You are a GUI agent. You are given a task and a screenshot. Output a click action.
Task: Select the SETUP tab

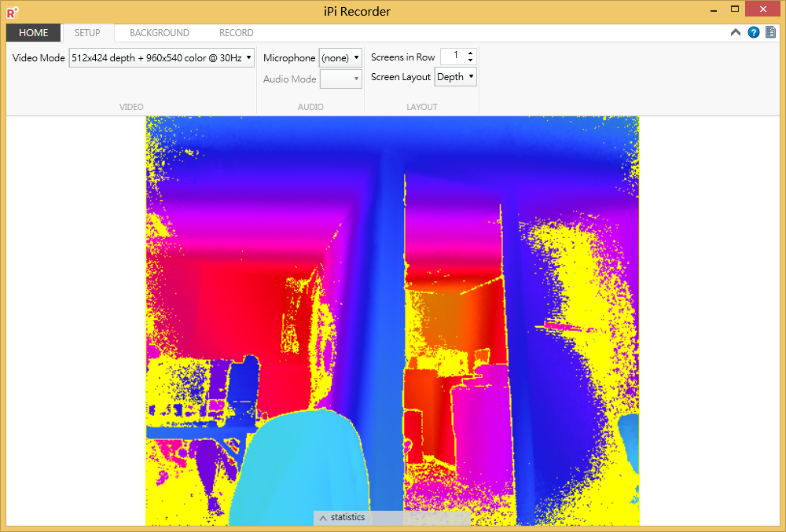pyautogui.click(x=87, y=33)
